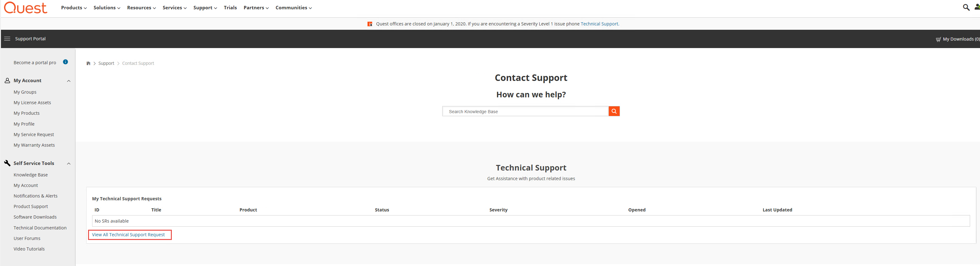Screen dimensions: 980x266
Task: Click the ID column header
Action: (97, 210)
